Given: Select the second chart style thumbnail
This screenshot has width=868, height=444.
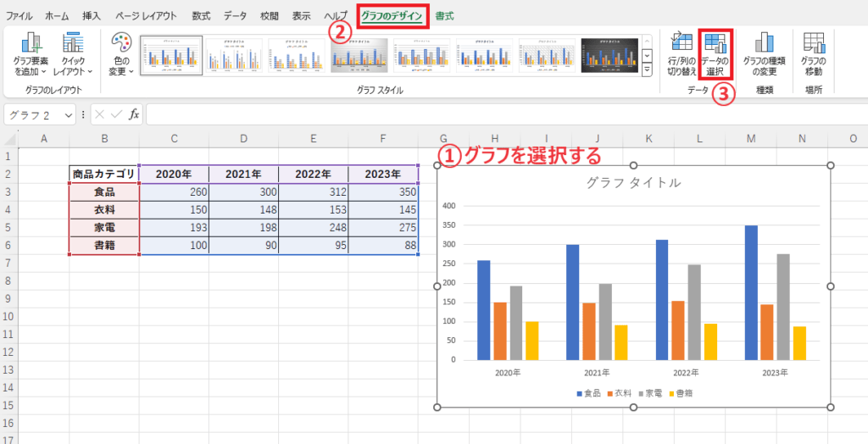Looking at the screenshot, I should [x=234, y=55].
